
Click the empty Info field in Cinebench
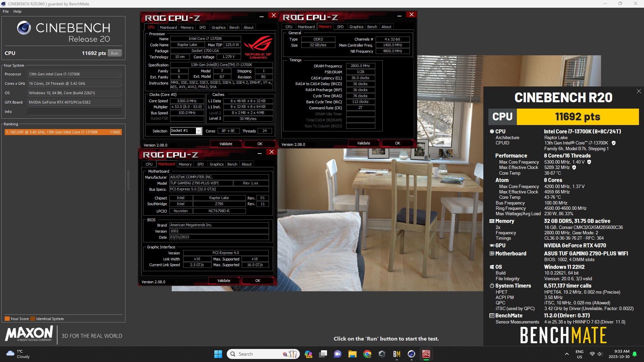pyautogui.click(x=74, y=112)
